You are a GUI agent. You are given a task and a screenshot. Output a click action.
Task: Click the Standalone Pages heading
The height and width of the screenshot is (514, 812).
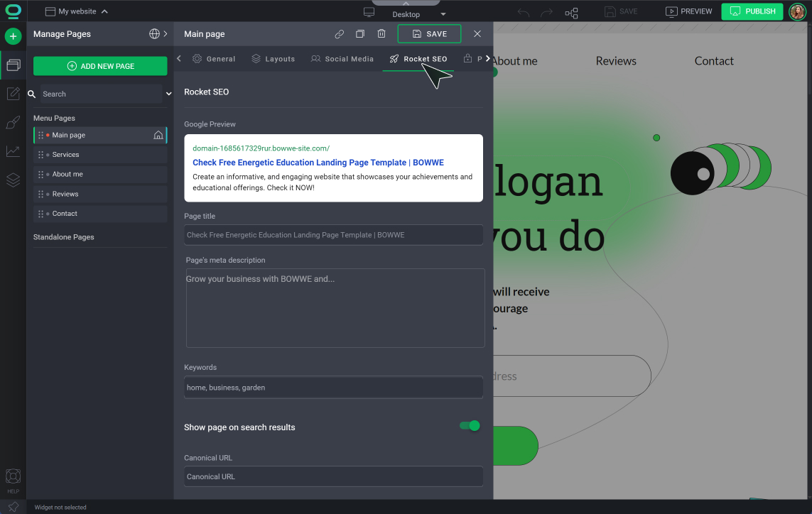click(64, 237)
